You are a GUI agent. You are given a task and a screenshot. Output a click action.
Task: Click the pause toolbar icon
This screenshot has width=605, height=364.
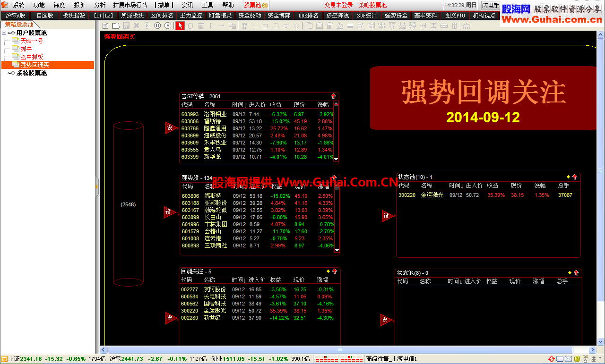(157, 25)
